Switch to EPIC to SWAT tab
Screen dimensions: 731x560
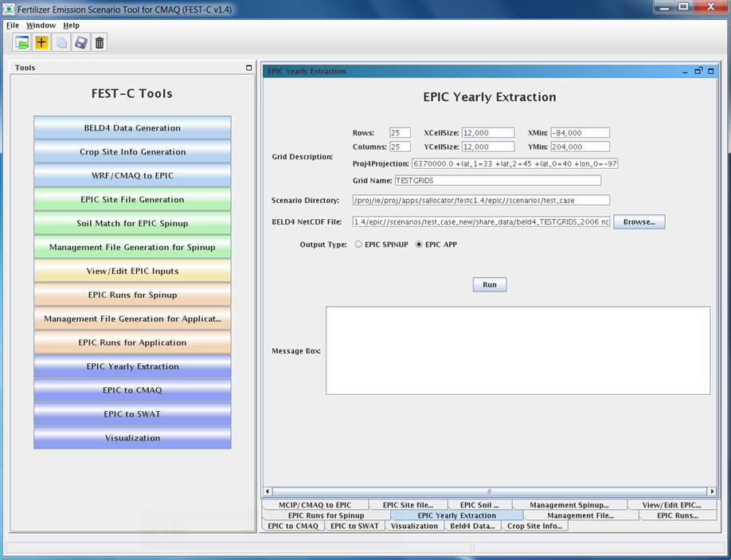[354, 526]
